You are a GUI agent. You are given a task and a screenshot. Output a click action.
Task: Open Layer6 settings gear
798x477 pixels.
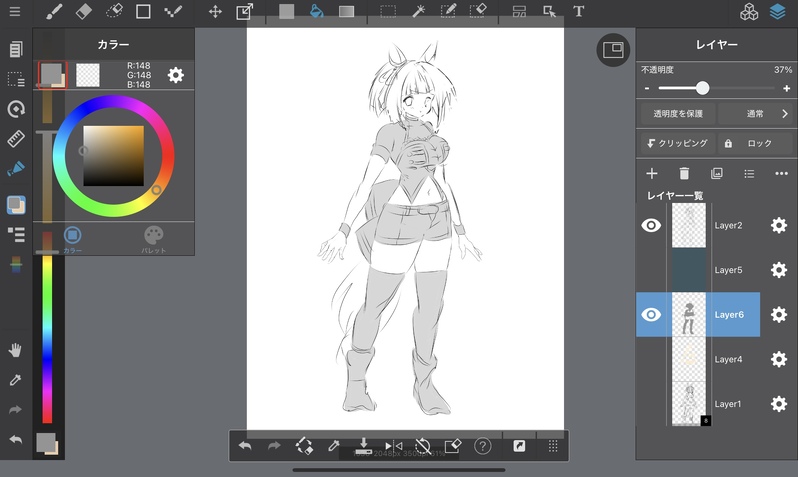click(x=779, y=315)
